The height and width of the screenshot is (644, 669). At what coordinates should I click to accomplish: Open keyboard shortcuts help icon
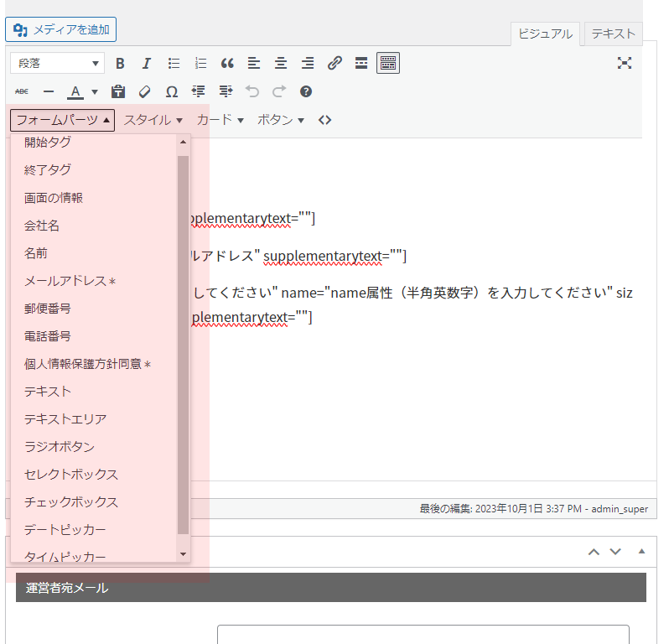point(306,91)
